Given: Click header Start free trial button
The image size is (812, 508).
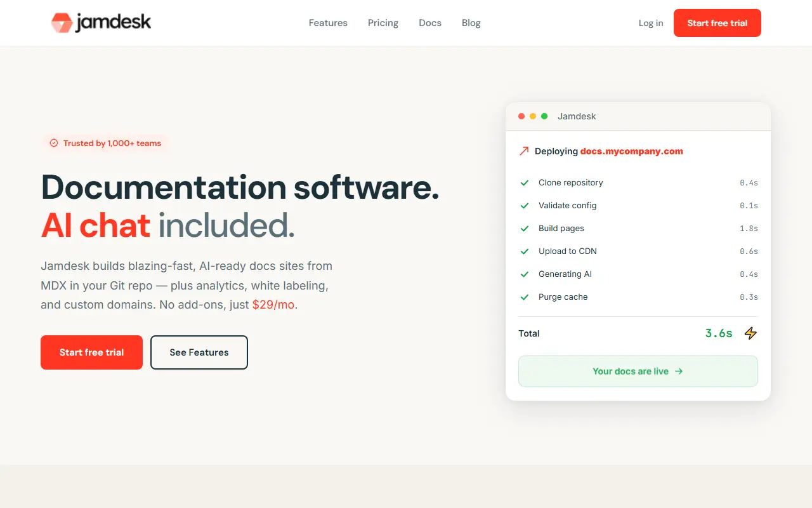Looking at the screenshot, I should click(717, 23).
